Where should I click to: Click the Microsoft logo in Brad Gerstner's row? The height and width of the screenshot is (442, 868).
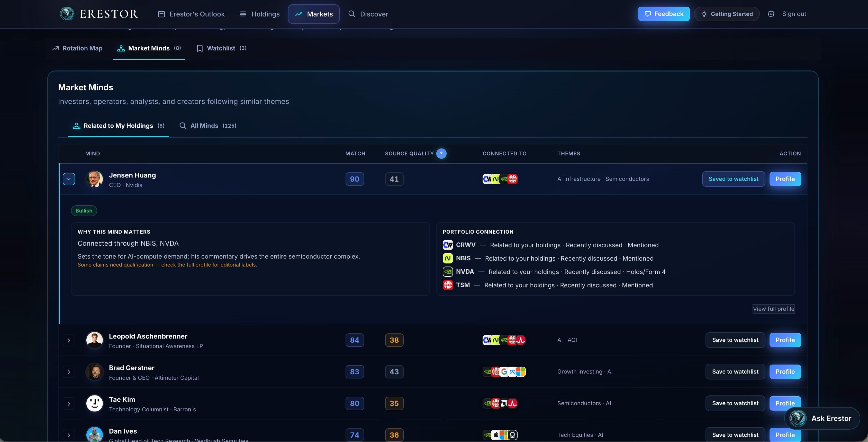pyautogui.click(x=521, y=372)
